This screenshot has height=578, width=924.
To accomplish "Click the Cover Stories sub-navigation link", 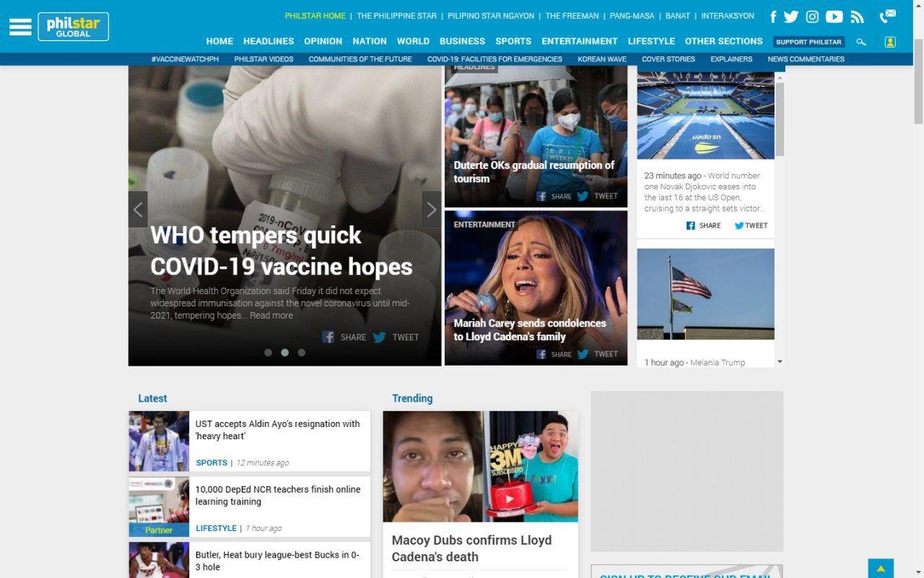I will (668, 59).
